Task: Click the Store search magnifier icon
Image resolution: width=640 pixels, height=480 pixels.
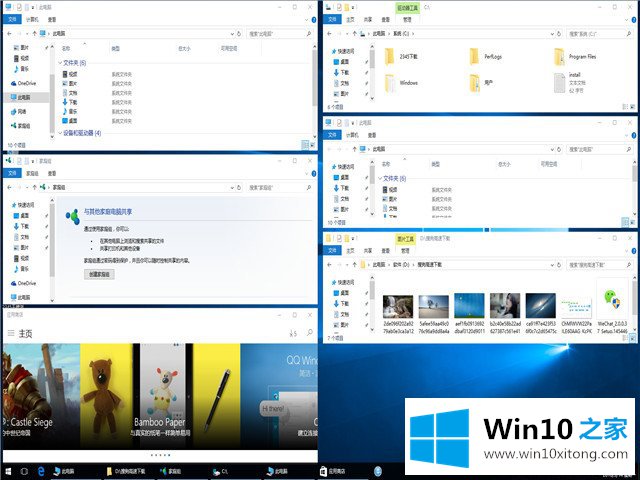Action: (x=310, y=333)
